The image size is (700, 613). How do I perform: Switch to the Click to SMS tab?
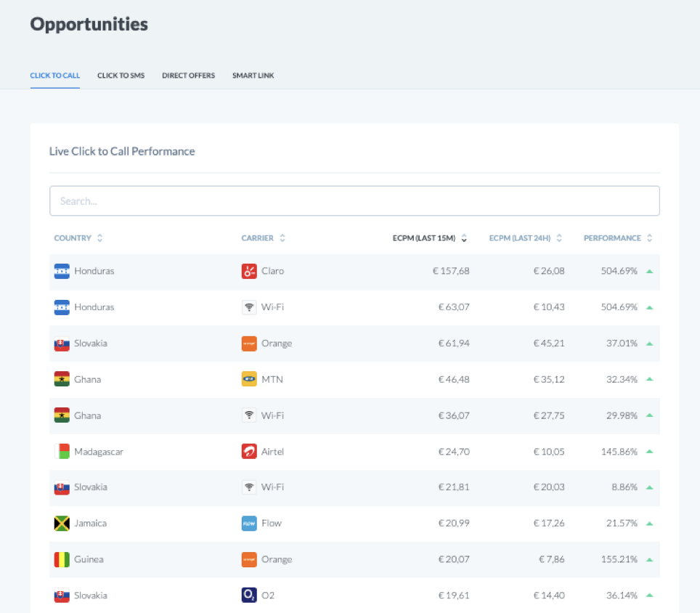coord(121,76)
